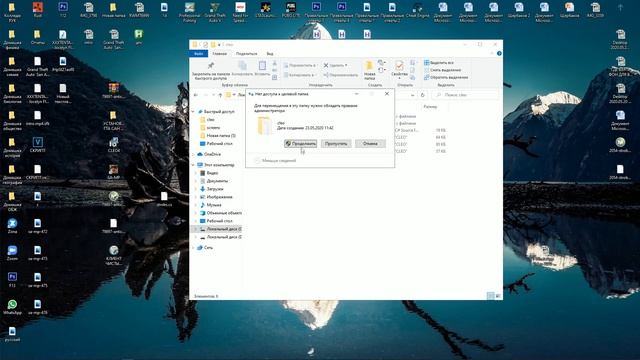Select Видео in navigation pane
This screenshot has height=360, width=640.
[209, 173]
